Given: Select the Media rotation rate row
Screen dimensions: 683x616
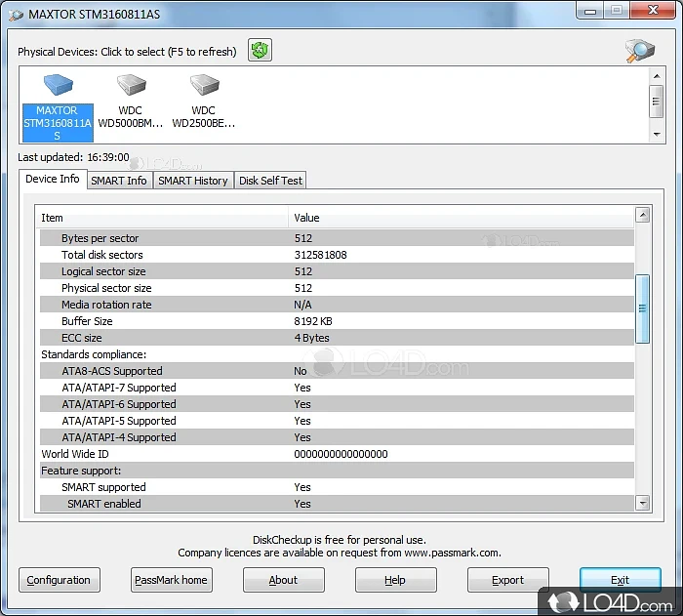Looking at the screenshot, I should 337,305.
